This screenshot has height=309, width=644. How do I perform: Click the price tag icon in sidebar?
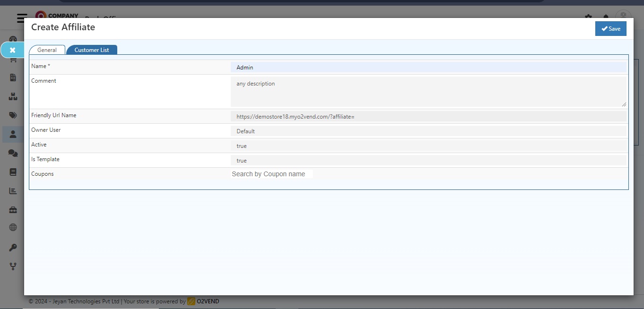pyautogui.click(x=13, y=115)
